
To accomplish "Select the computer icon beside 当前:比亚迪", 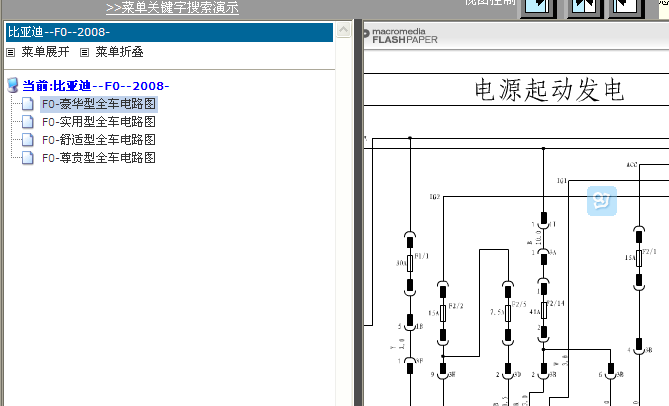I will 13,85.
